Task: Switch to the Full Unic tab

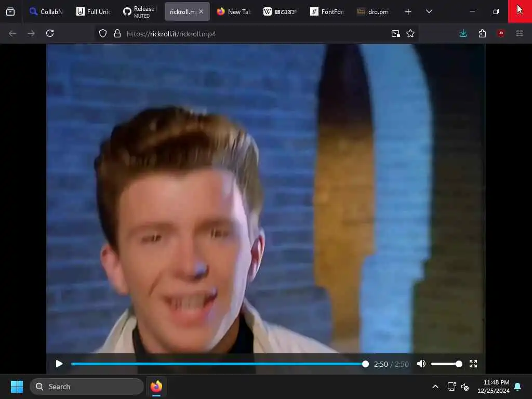Action: (94, 12)
